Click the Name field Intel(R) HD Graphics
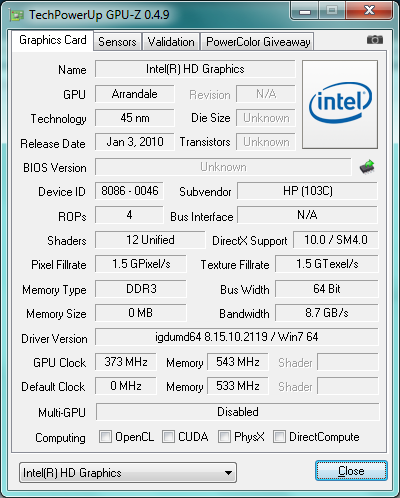The height and width of the screenshot is (498, 400). pos(195,69)
